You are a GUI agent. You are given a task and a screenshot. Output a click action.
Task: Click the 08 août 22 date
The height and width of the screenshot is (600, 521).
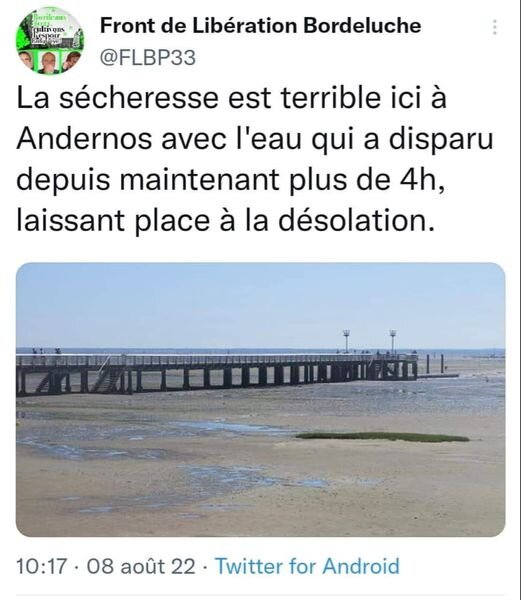click(x=141, y=566)
